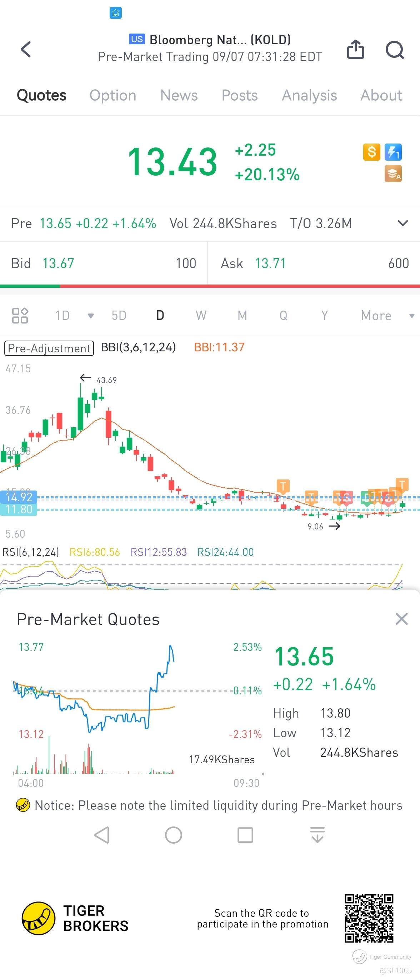Tap the 13.43 last price

click(172, 162)
